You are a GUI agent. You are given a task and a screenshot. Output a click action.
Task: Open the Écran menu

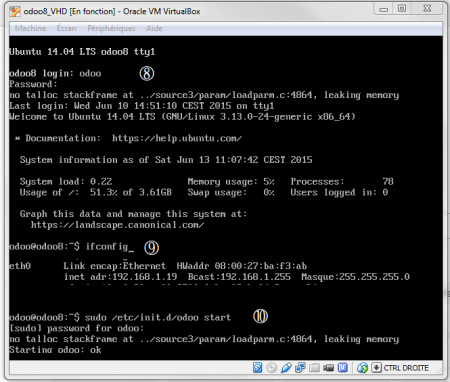(66, 28)
